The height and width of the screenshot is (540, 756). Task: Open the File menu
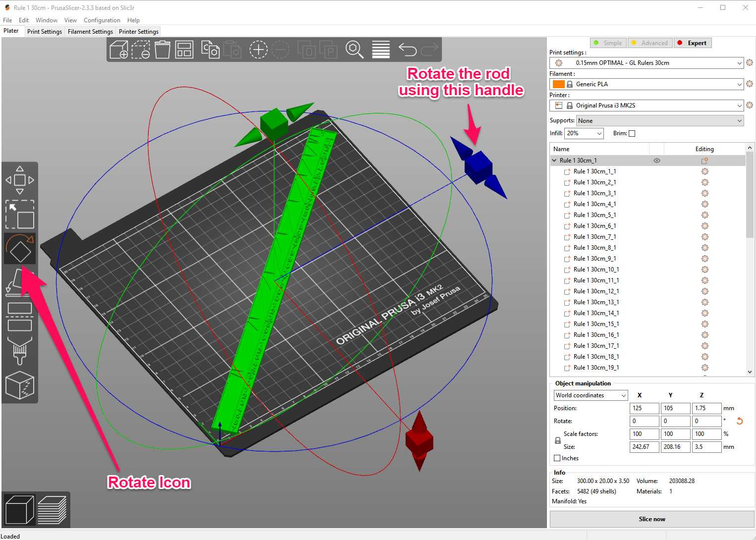click(x=7, y=20)
